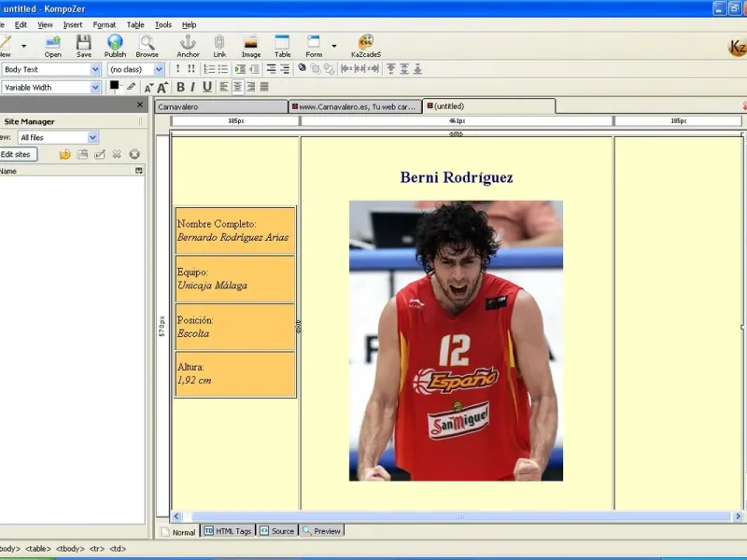Screen dimensions: 747x560
Task: Expand the Form button dropdown arrow
Action: (334, 46)
